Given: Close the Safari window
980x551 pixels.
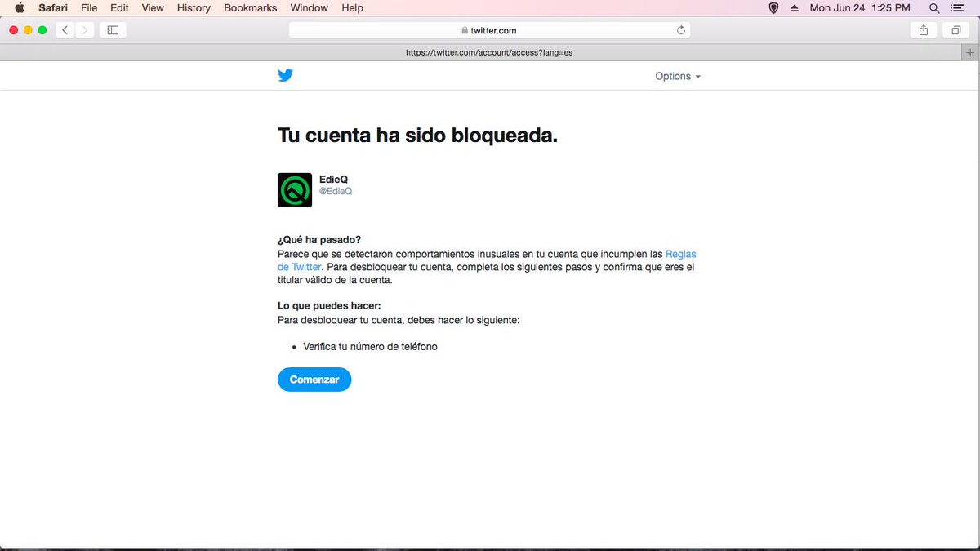Looking at the screenshot, I should click(14, 30).
